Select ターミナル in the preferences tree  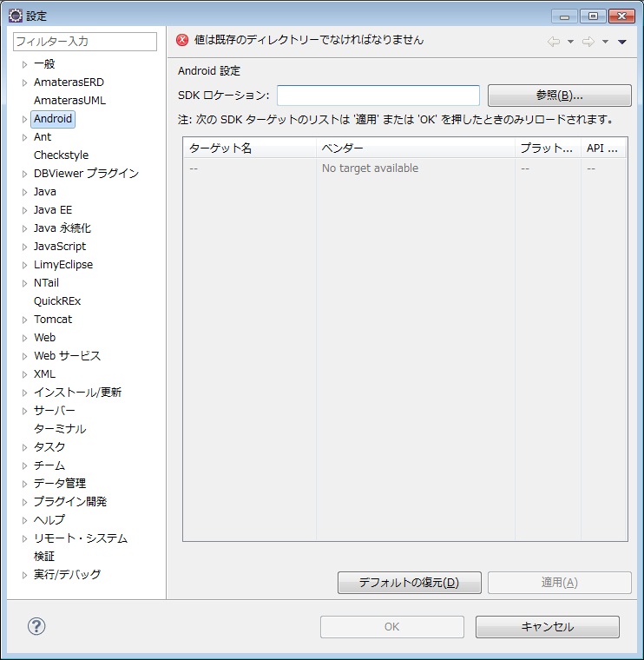coord(60,429)
